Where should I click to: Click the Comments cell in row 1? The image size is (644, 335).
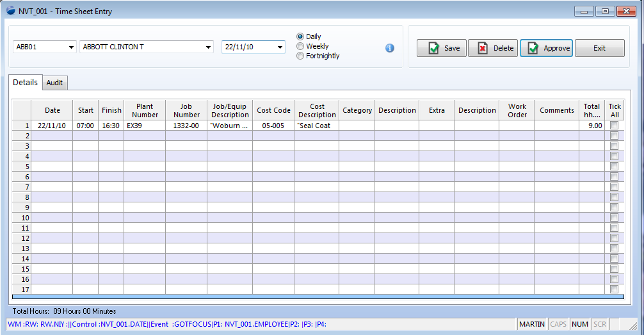click(557, 126)
